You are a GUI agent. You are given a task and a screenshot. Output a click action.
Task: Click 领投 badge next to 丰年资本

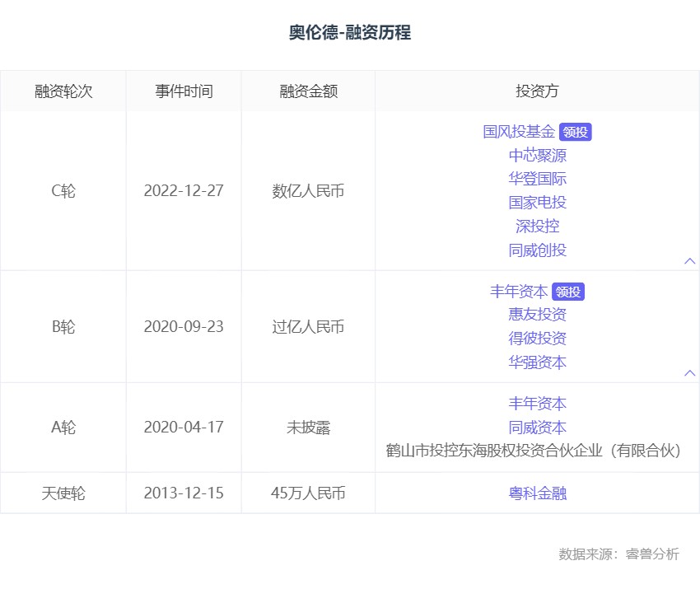(568, 292)
